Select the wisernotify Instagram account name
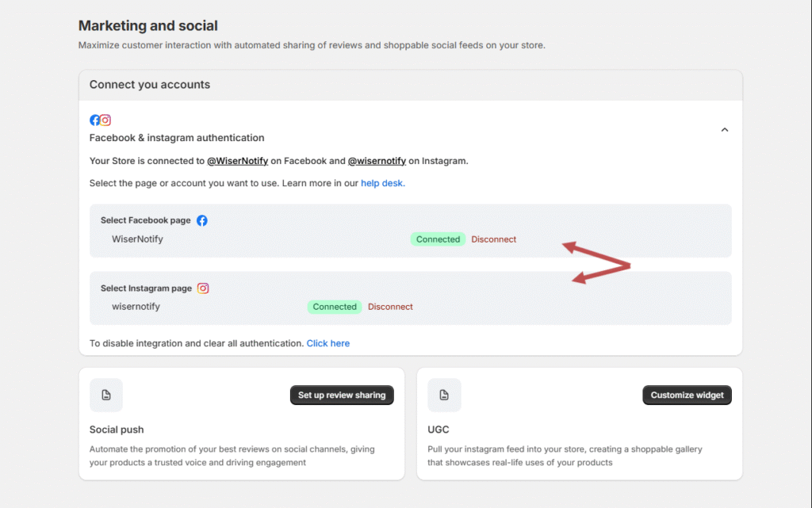This screenshot has height=508, width=812. point(136,306)
